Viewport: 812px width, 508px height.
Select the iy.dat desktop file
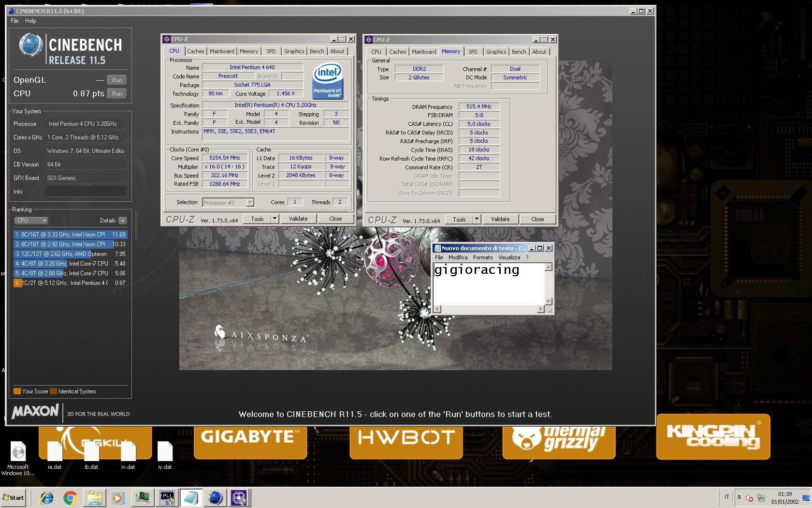(165, 456)
